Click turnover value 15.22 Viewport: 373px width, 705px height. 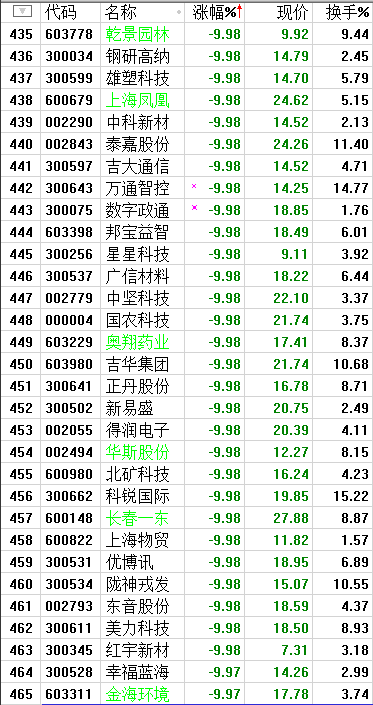click(351, 497)
